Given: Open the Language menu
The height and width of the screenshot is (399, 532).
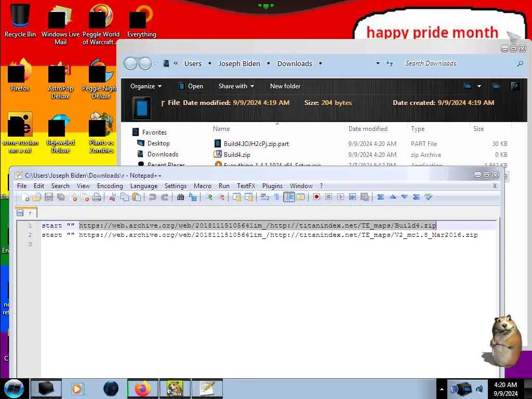Looking at the screenshot, I should click(x=144, y=186).
